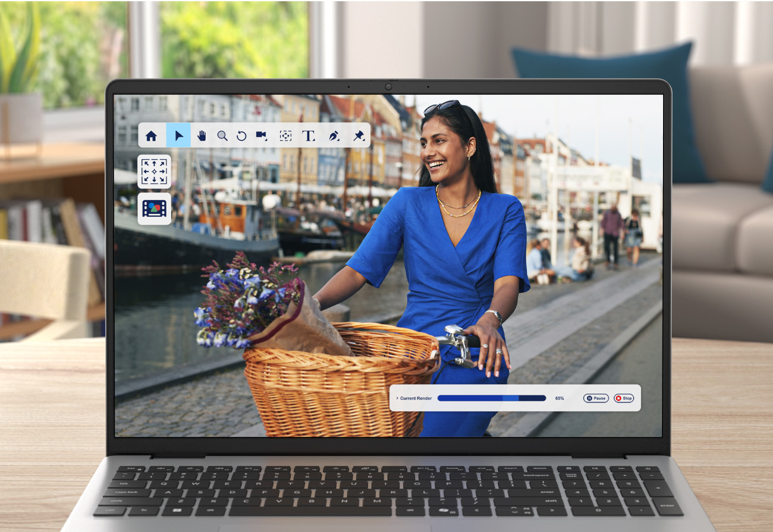Stop the current render

pos(624,398)
